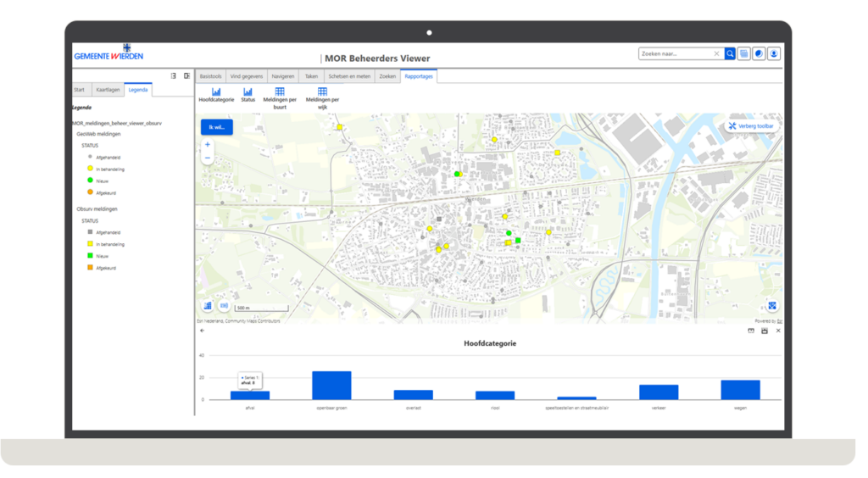Hide toolbar with Verberg toolbar
868x478 pixels.
pos(751,126)
